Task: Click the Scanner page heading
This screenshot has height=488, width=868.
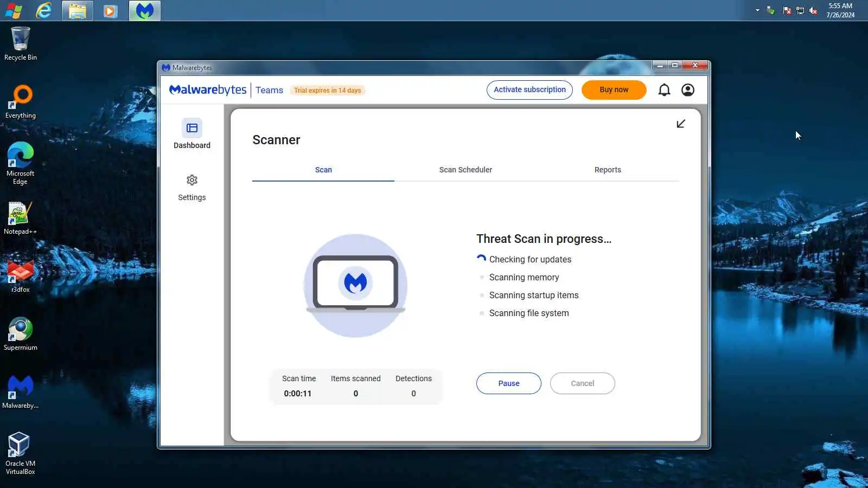Action: [276, 140]
